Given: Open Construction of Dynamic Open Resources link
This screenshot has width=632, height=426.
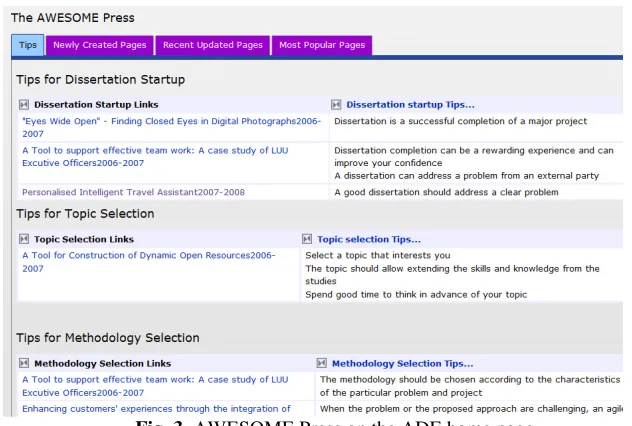Looking at the screenshot, I should click(x=149, y=262).
